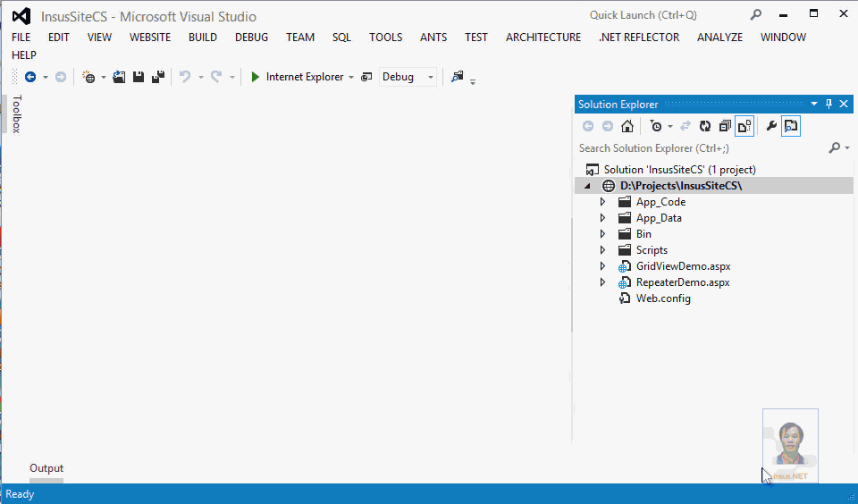Click the Navigate Backward toolbar arrow
858x504 pixels.
pyautogui.click(x=30, y=77)
